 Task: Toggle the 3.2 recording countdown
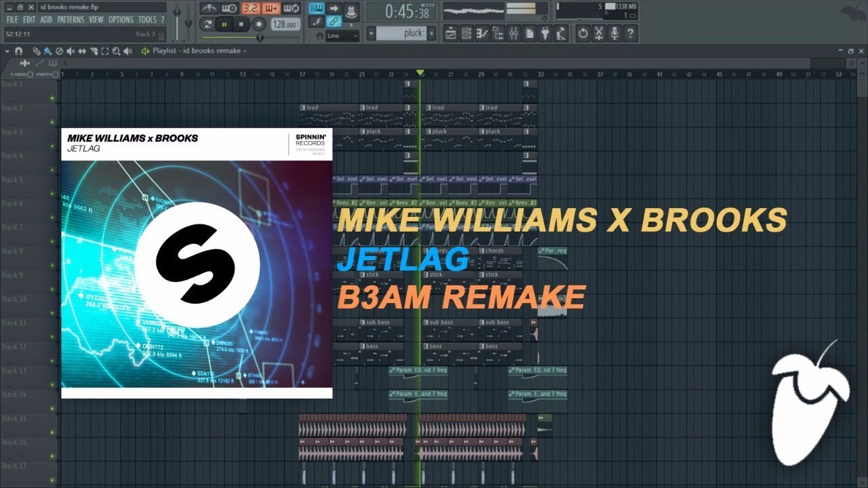pyautogui.click(x=252, y=8)
